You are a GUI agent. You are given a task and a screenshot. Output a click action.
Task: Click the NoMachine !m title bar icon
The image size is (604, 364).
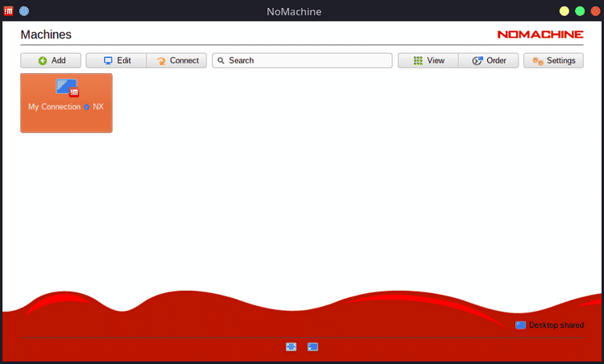point(8,11)
